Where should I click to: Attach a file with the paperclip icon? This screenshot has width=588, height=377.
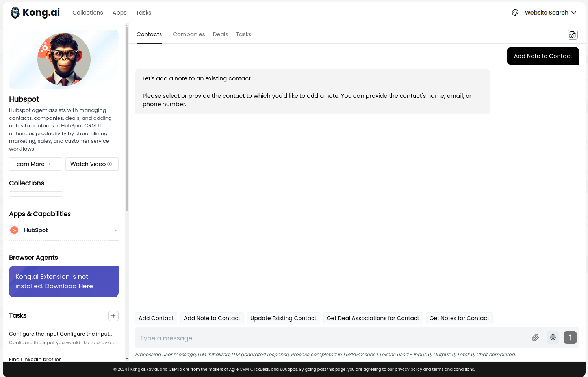(x=535, y=338)
